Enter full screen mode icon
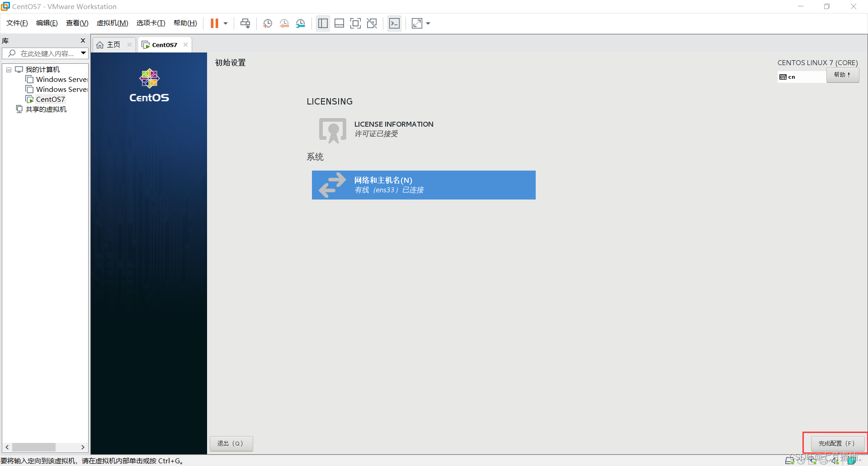Image resolution: width=868 pixels, height=466 pixels. click(355, 24)
